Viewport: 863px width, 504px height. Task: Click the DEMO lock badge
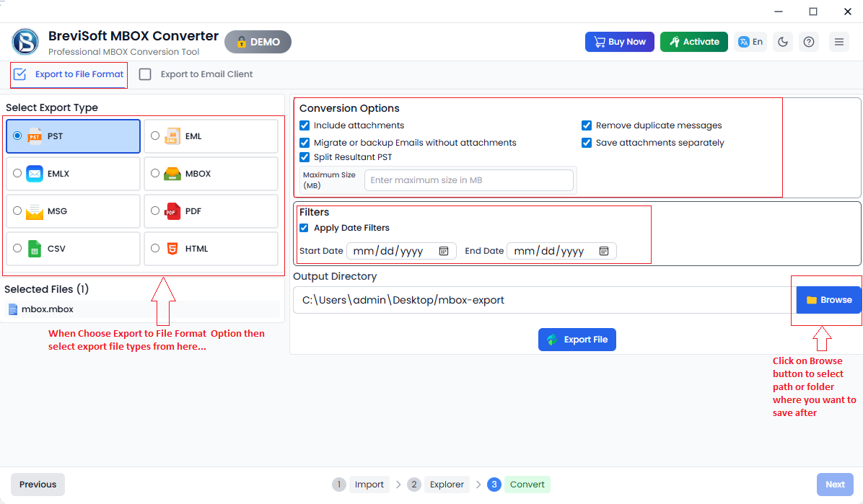(x=258, y=42)
